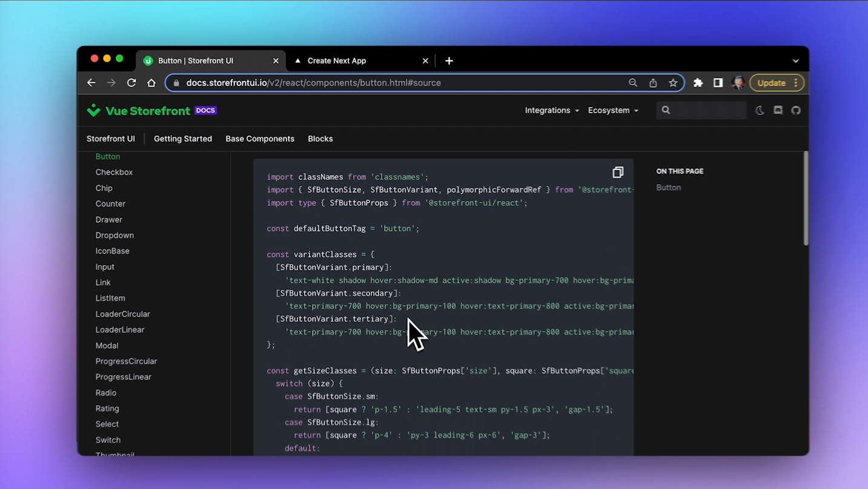The width and height of the screenshot is (868, 489).
Task: Go to browser home page icon
Action: 151,83
